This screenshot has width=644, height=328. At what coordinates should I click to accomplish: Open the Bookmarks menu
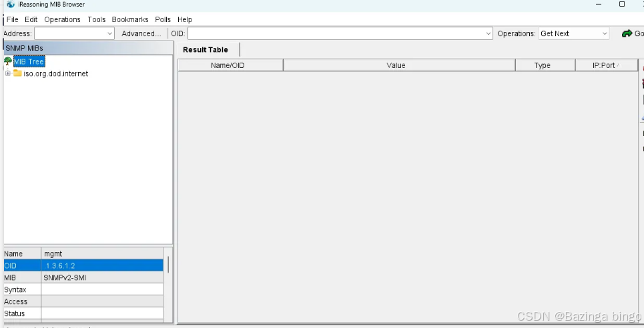[x=129, y=19]
